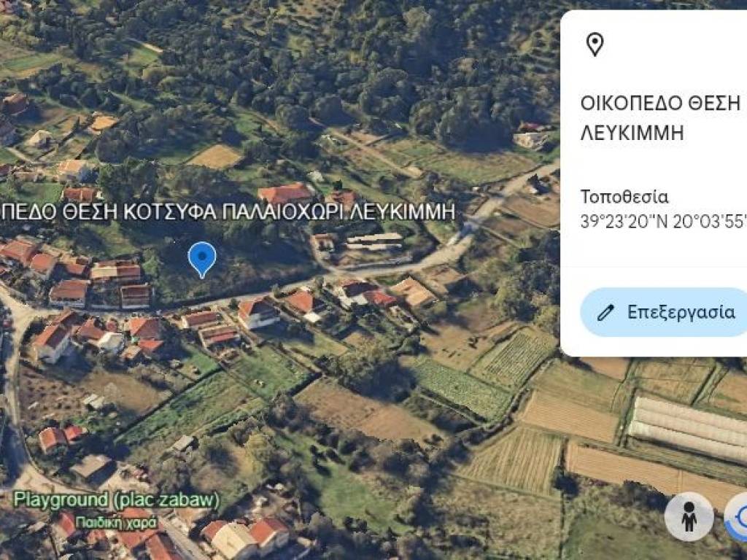Viewport: 747px width, 560px height.
Task: Click the Pegman Street View icon
Action: 689,517
